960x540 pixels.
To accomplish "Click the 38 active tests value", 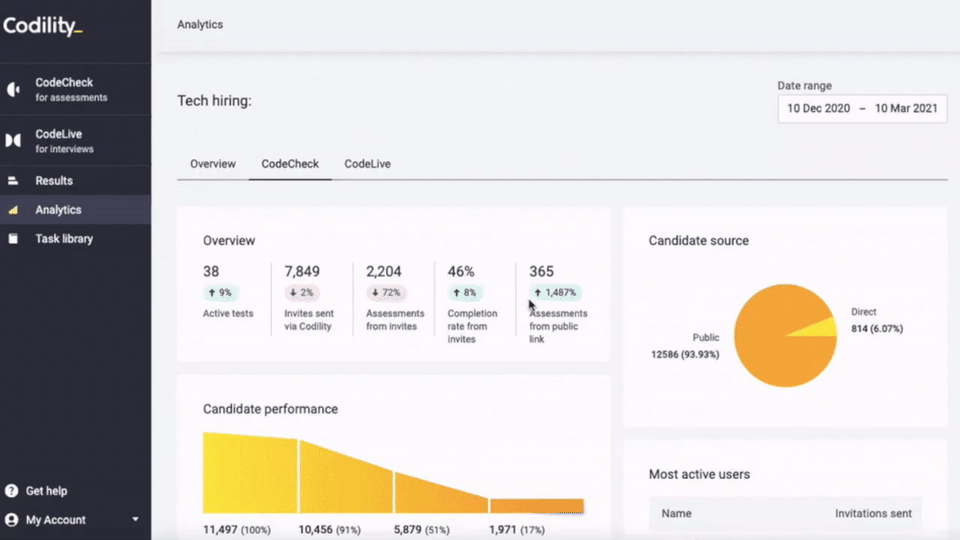I will coord(211,271).
